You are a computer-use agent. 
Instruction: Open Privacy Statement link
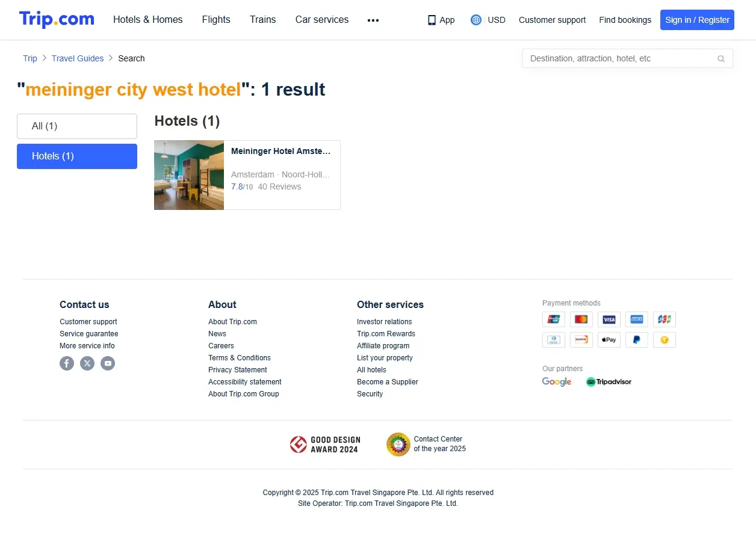238,370
